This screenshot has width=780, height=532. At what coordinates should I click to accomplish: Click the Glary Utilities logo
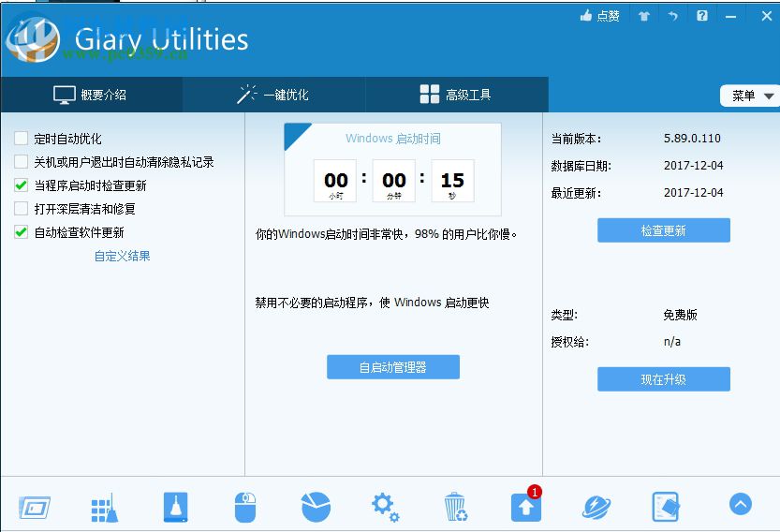tap(34, 40)
